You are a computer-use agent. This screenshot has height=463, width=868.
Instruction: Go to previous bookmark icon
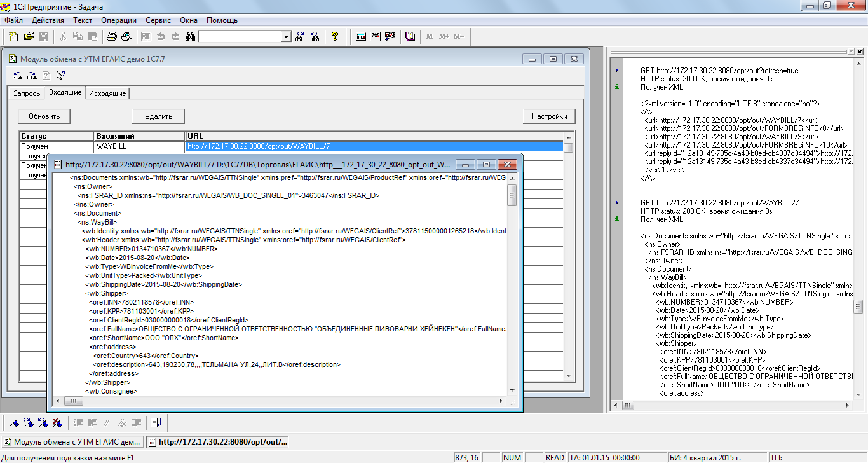[x=43, y=422]
